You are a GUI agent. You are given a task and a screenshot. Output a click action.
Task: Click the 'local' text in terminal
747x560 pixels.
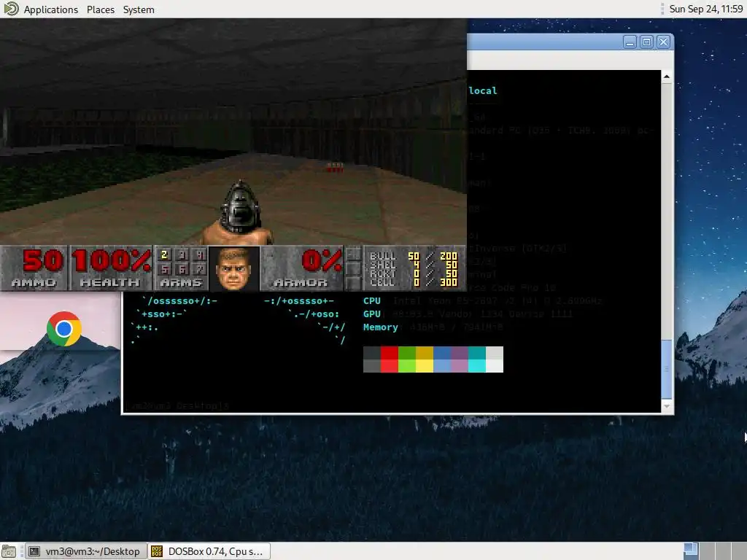point(483,90)
